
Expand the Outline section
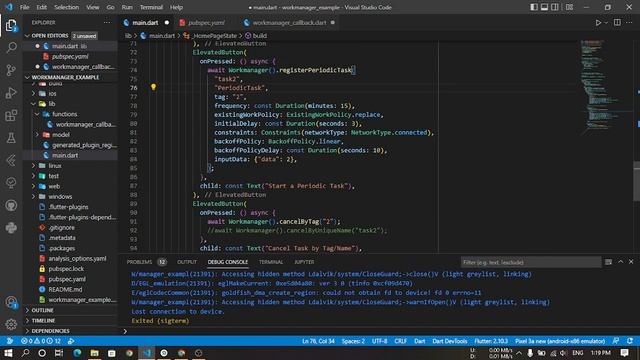(x=42, y=310)
